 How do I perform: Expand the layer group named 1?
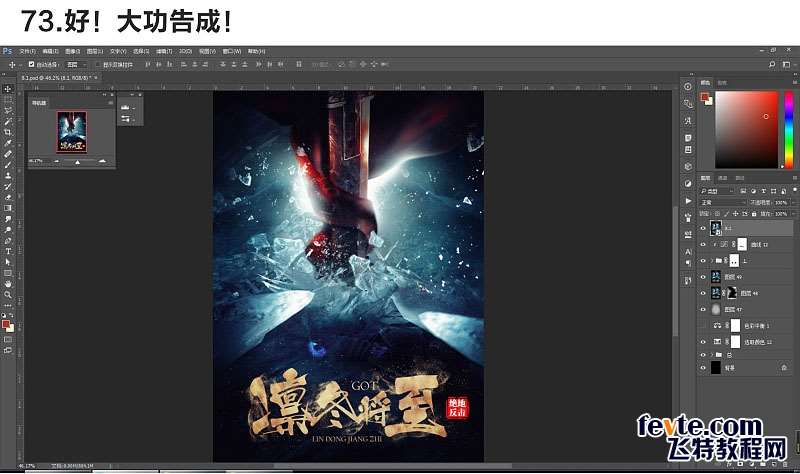pyautogui.click(x=712, y=261)
